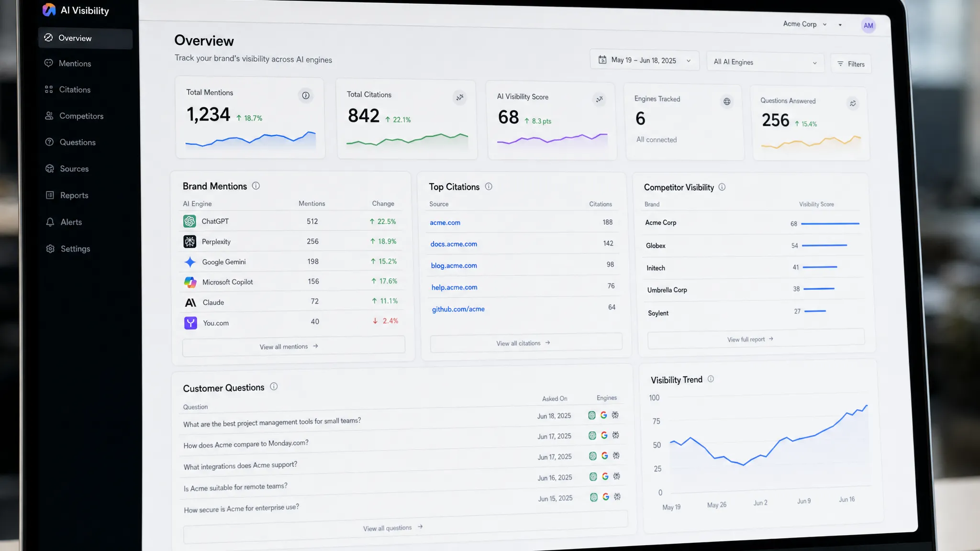Click the AI Visibility logo icon
The width and height of the screenshot is (980, 551).
coord(49,10)
